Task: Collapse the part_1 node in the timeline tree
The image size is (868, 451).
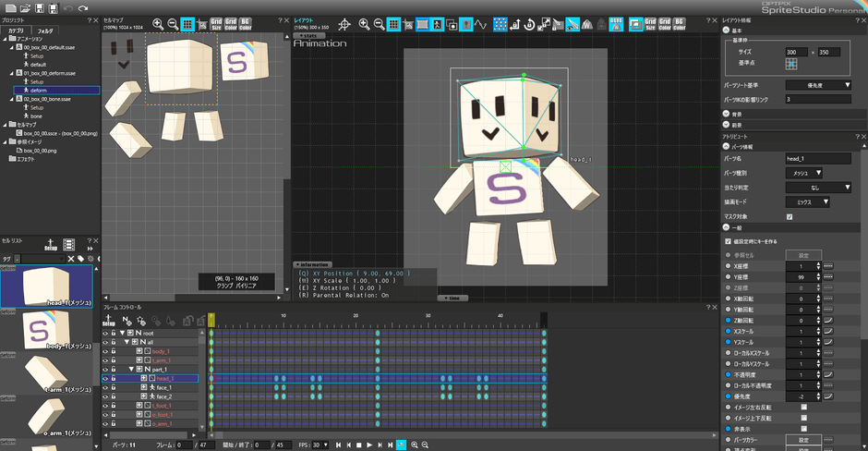Action: point(132,369)
